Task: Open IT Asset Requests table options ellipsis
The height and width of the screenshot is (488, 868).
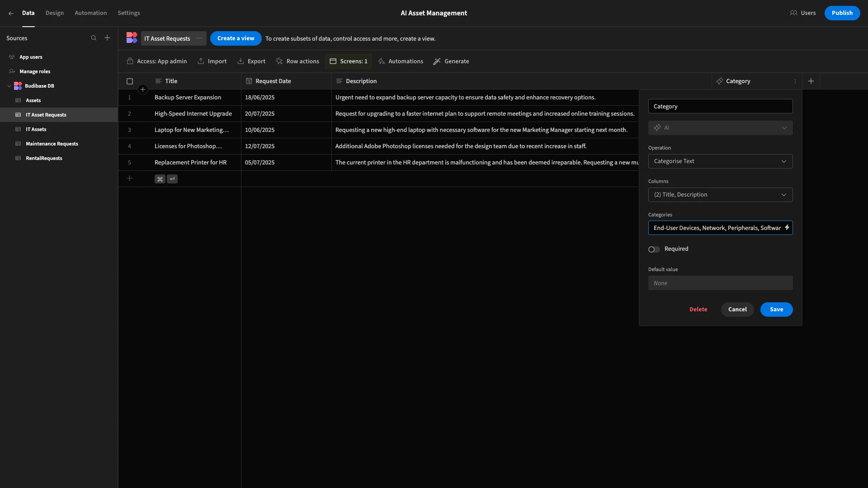Action: coord(199,38)
